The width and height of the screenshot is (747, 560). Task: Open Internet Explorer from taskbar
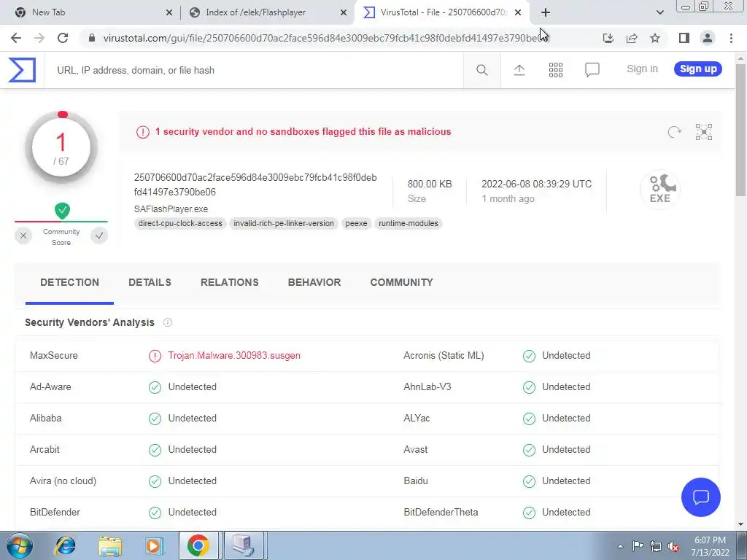pos(65,545)
